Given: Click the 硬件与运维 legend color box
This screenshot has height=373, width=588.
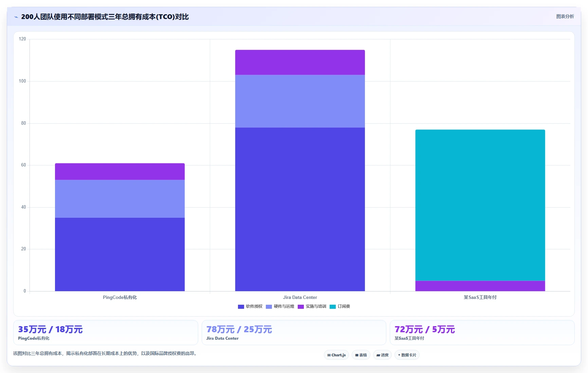Looking at the screenshot, I should tap(269, 307).
